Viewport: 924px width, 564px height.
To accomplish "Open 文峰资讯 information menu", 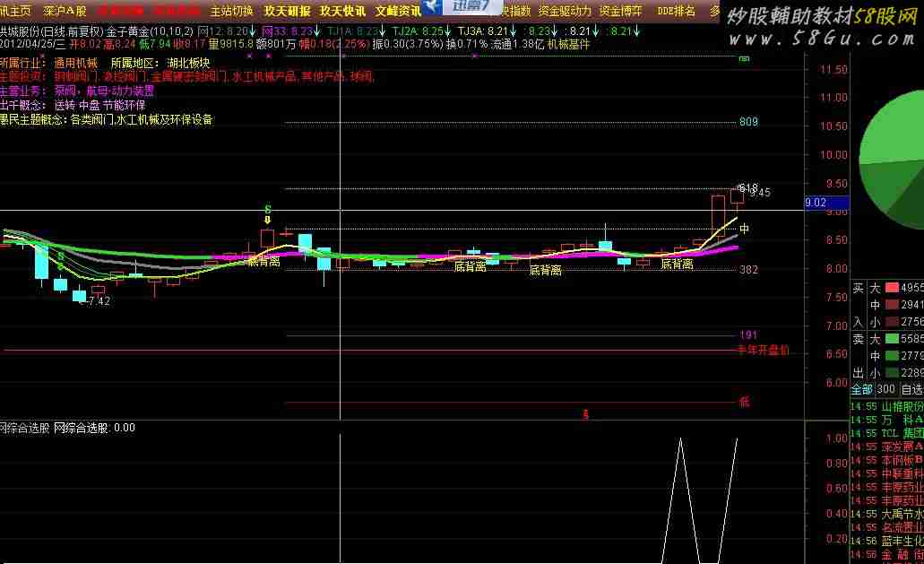I will point(398,11).
